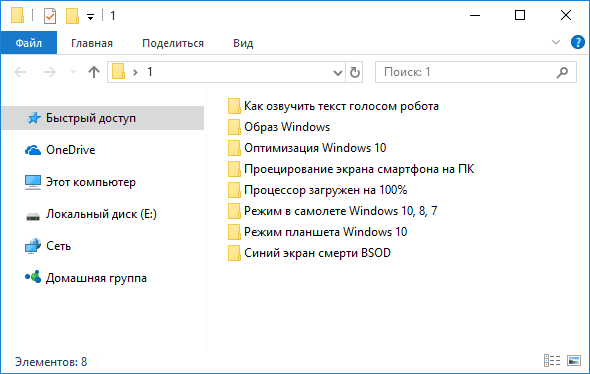
Task: Select folder Режим в самолете Windows 10, 8, 7
Action: [x=341, y=211]
